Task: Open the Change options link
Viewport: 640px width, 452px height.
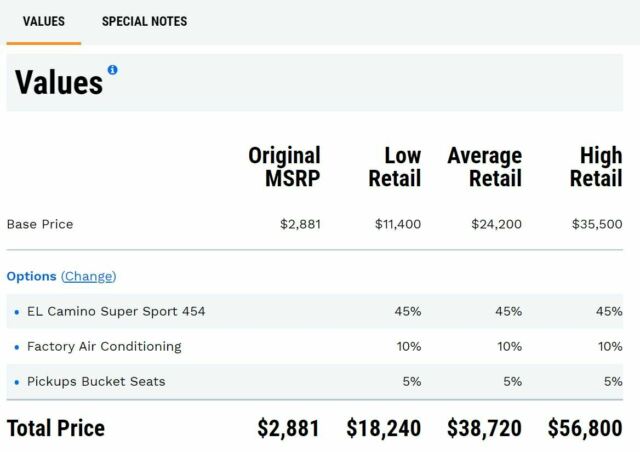Action: 89,276
